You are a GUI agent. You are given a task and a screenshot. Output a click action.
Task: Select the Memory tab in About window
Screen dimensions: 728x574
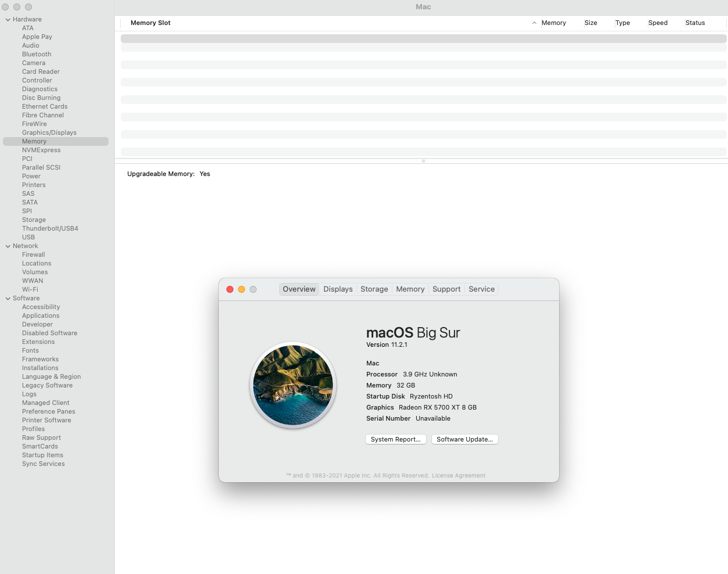click(x=410, y=289)
